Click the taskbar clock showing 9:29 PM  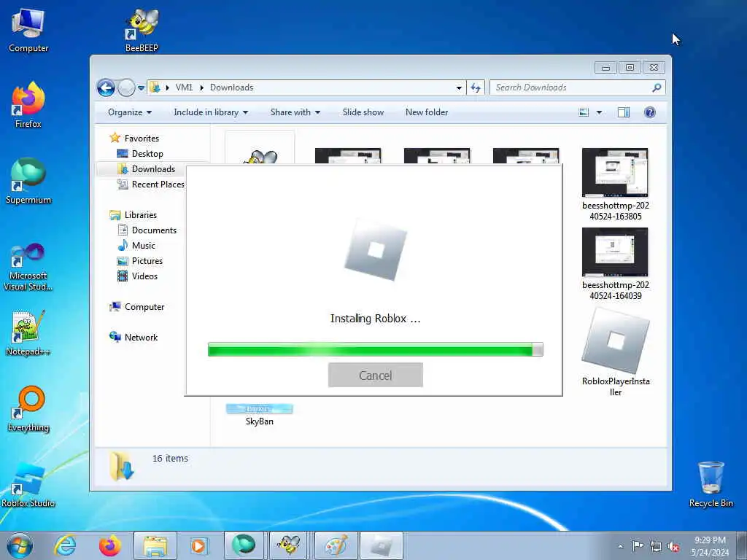(710, 546)
